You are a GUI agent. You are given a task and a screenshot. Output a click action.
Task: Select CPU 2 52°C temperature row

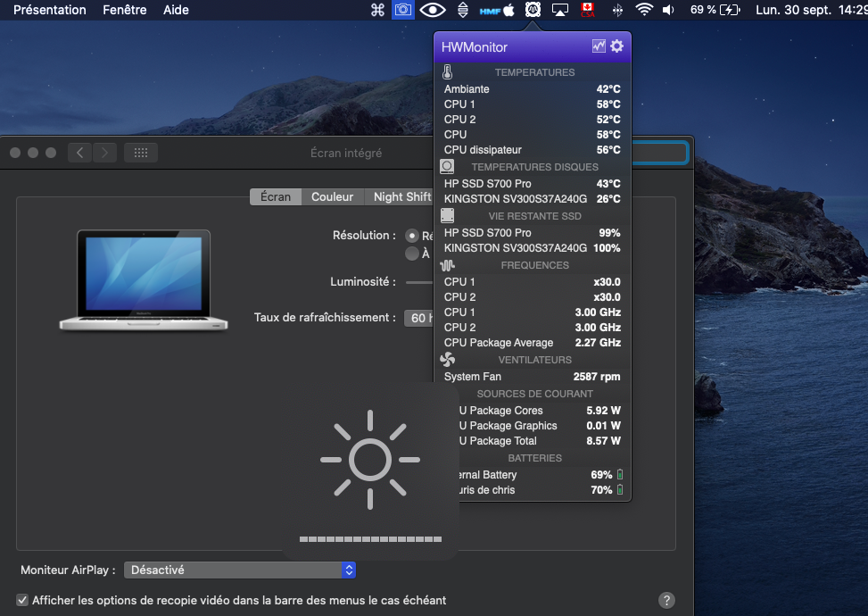tap(532, 119)
